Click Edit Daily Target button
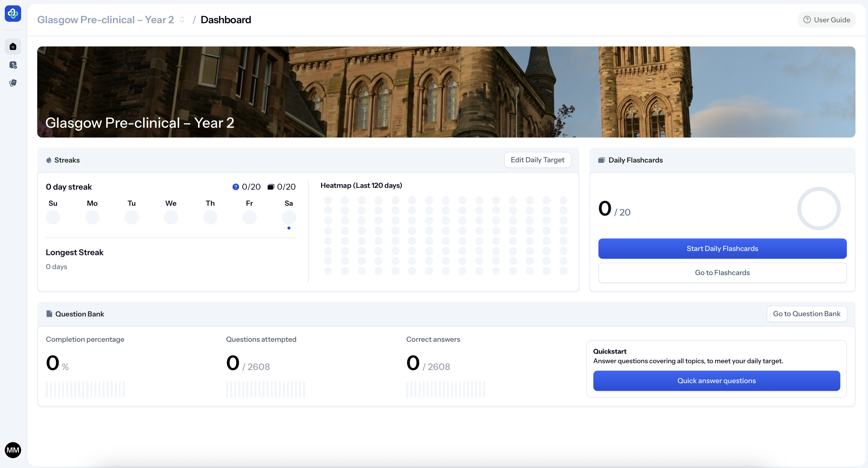The width and height of the screenshot is (868, 468). (x=537, y=160)
